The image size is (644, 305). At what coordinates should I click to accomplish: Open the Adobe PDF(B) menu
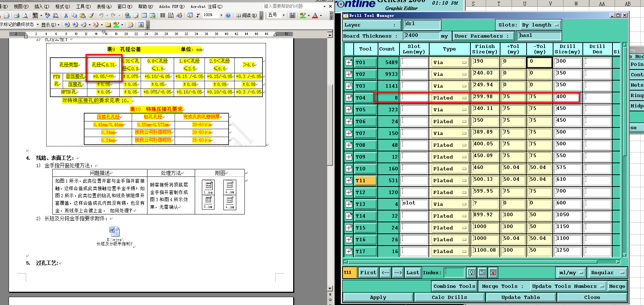172,6
